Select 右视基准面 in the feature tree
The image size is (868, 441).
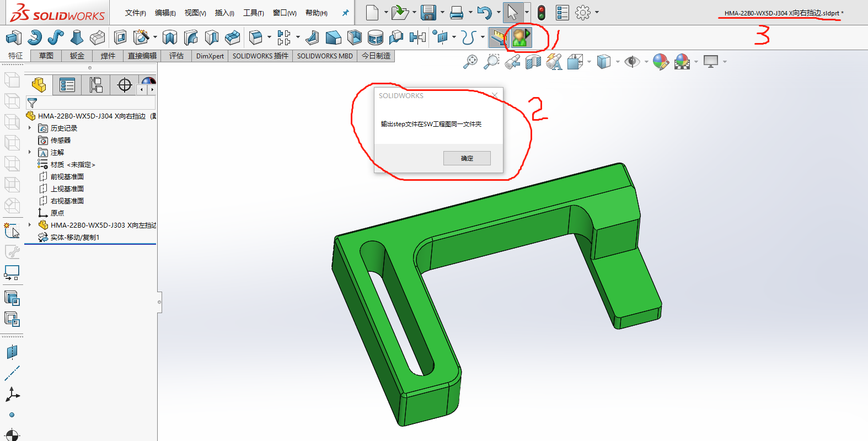(x=67, y=201)
